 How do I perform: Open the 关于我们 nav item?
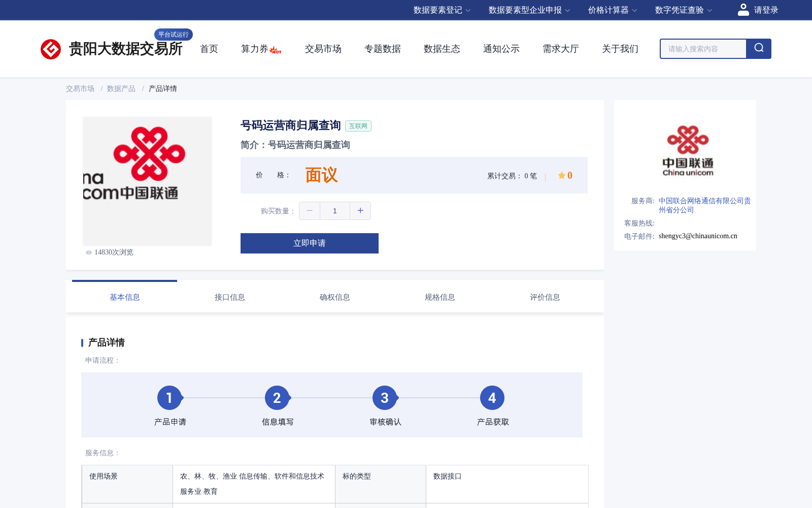[x=620, y=49]
